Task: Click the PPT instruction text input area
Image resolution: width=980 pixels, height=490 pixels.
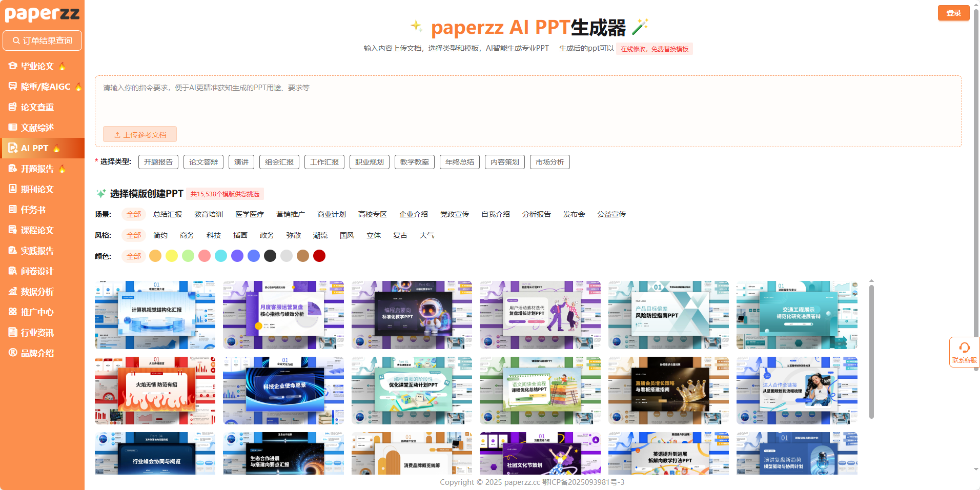Action: click(528, 103)
